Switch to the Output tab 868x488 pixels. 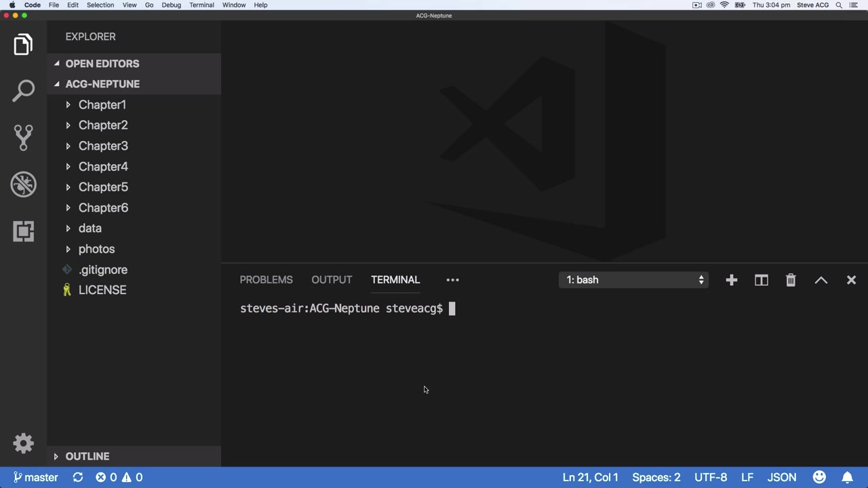pyautogui.click(x=332, y=280)
